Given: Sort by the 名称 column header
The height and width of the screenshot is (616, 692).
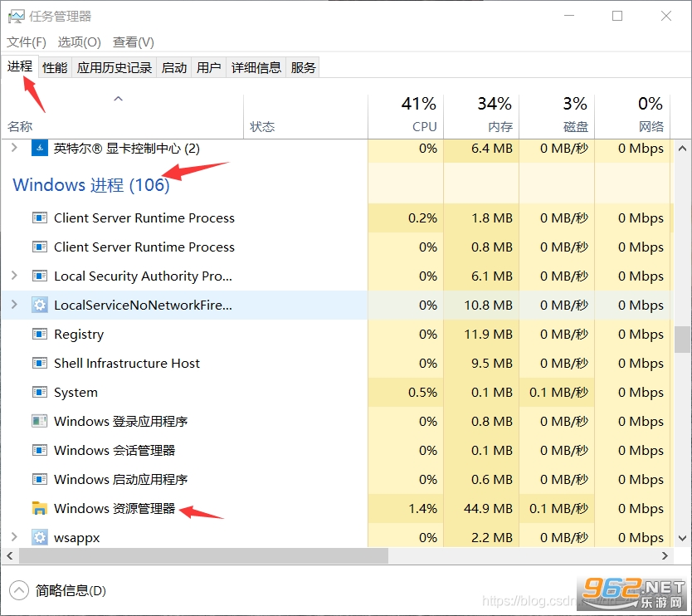Looking at the screenshot, I should point(122,116).
